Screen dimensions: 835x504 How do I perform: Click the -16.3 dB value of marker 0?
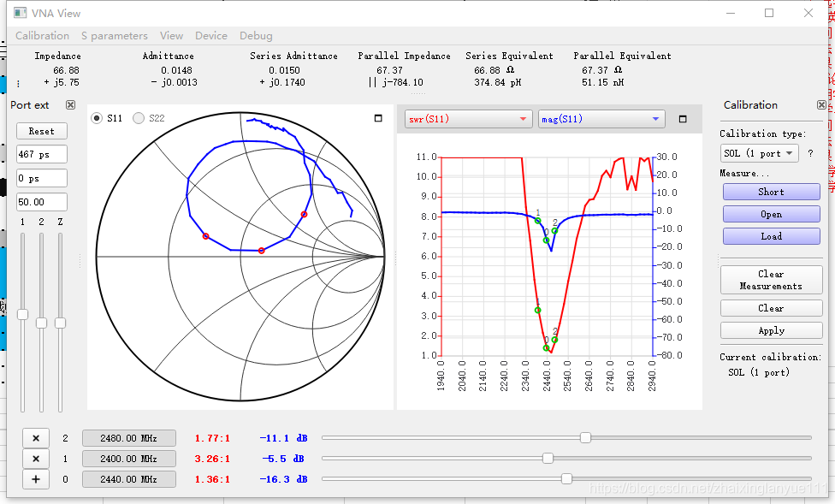[283, 479]
